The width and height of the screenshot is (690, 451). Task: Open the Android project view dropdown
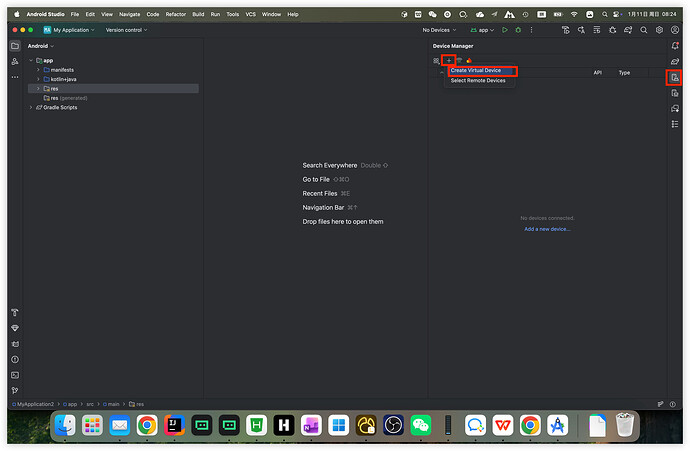pos(40,46)
